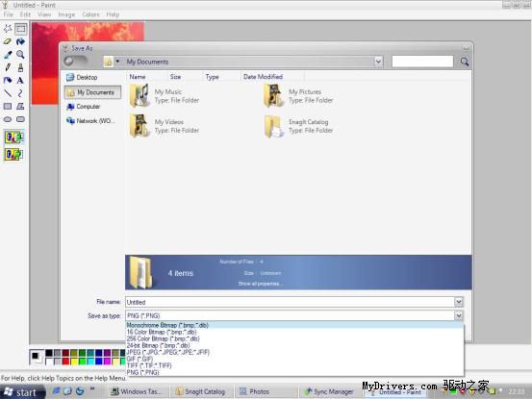This screenshot has width=532, height=399.
Task: Open the Image menu in Paint
Action: point(66,14)
